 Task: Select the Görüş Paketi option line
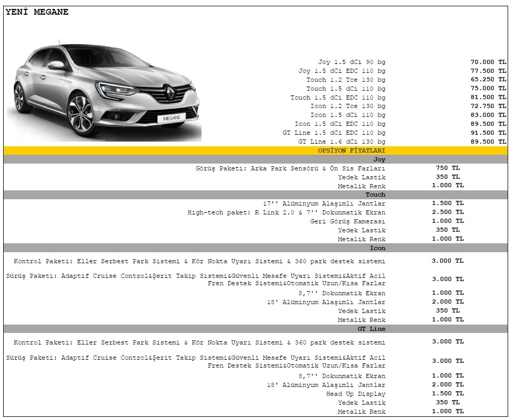[x=290, y=169]
